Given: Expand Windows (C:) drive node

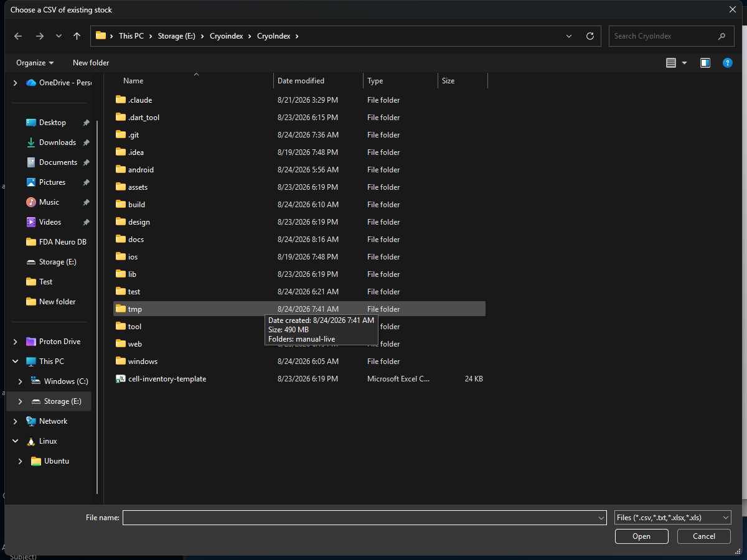Looking at the screenshot, I should pos(21,381).
